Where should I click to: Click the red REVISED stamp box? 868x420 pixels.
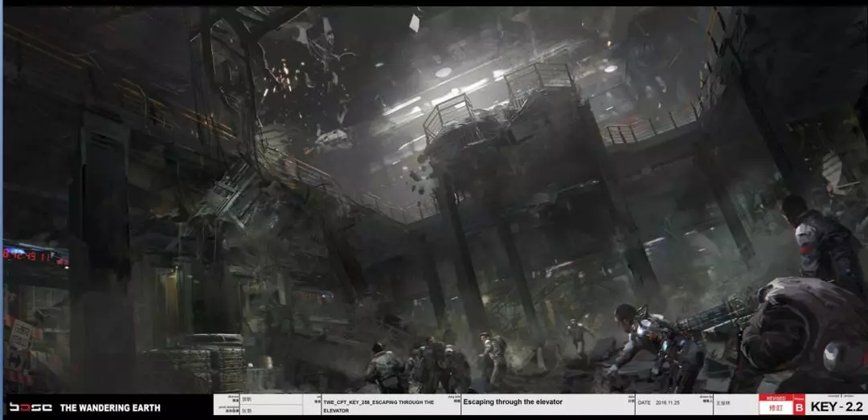776,405
